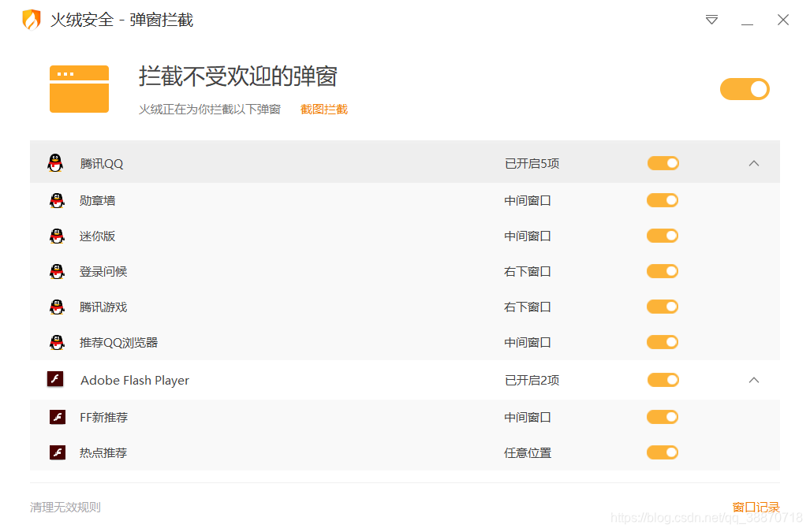The height and width of the screenshot is (532, 810).
Task: Click the 腾讯游戏 penguin icon
Action: pos(56,307)
